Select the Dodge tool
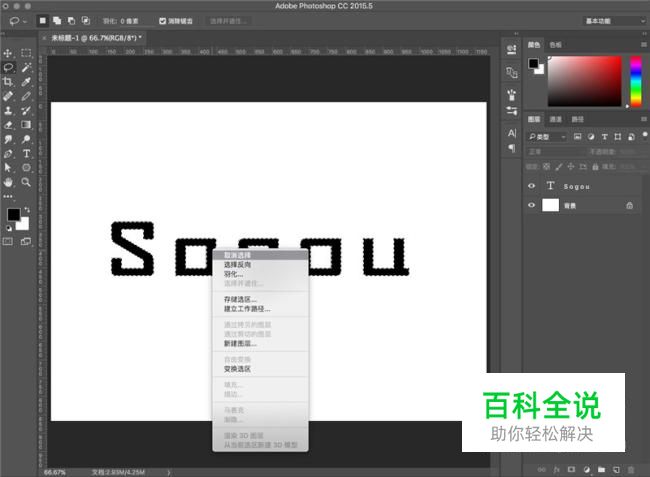Screen dimensions: 650x477 (26, 139)
